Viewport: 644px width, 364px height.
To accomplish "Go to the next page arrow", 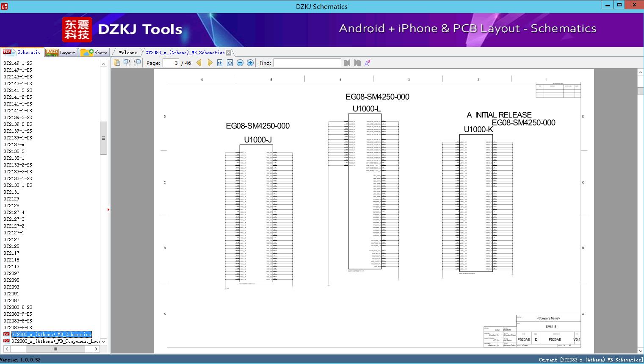I will [x=210, y=63].
